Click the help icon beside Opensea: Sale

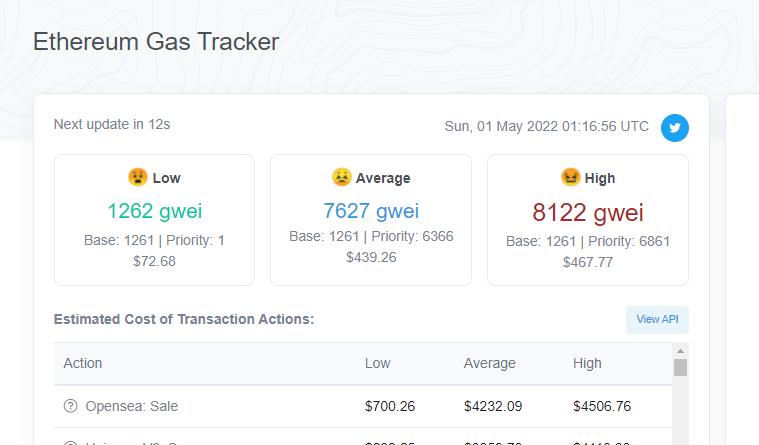coord(70,406)
